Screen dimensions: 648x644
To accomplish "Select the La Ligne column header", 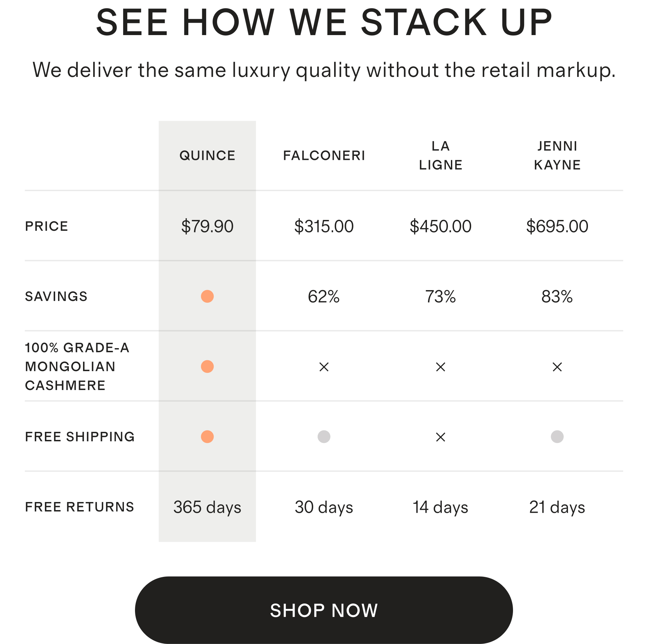I will click(440, 156).
